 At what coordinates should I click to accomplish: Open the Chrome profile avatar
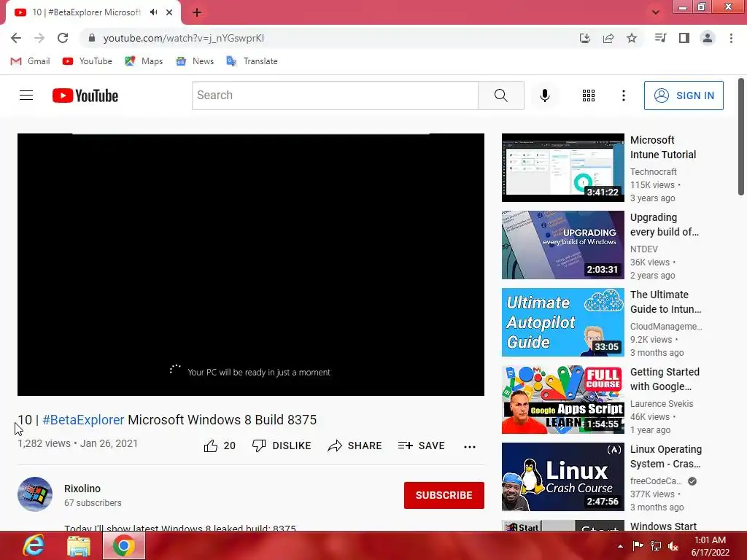(708, 38)
